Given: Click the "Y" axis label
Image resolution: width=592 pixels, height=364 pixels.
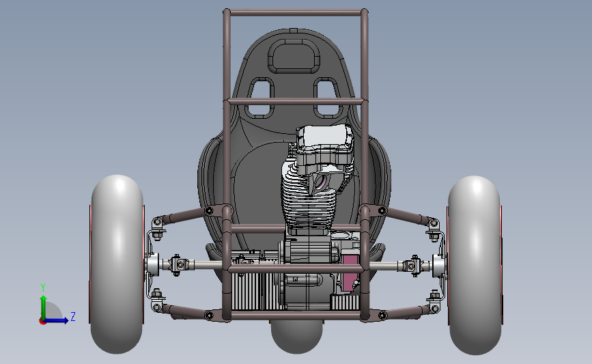Looking at the screenshot, I should [x=43, y=288].
